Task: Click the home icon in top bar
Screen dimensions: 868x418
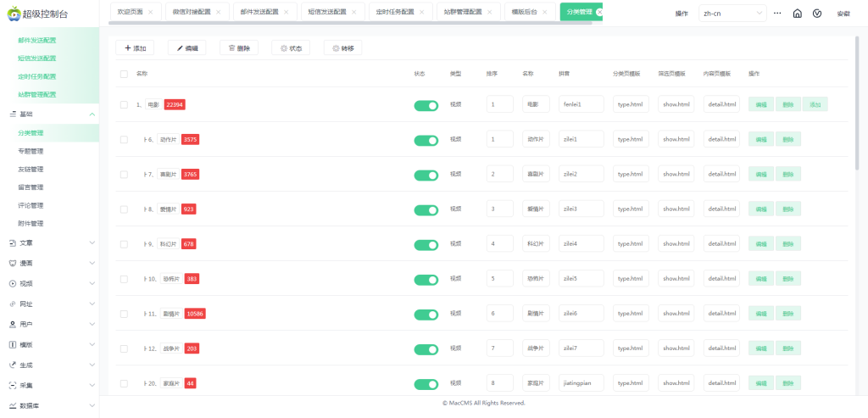Action: (x=797, y=14)
